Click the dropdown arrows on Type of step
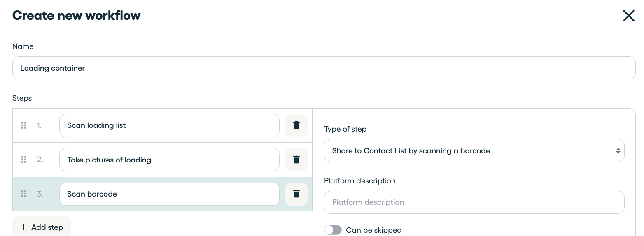The height and width of the screenshot is (236, 644). click(618, 151)
